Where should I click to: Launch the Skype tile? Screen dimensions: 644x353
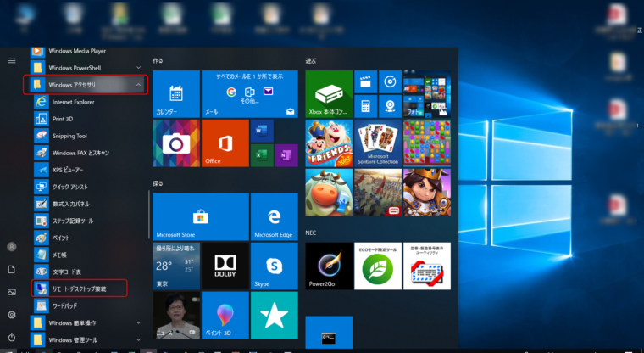275,266
